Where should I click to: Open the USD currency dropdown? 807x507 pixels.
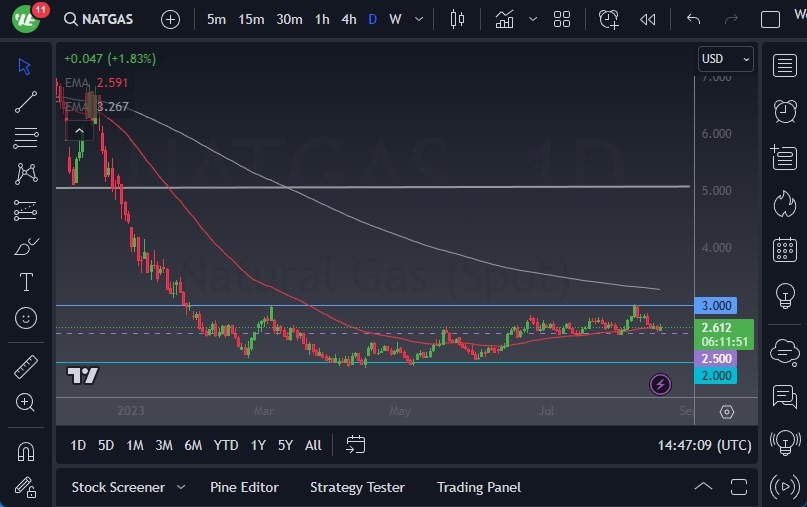pyautogui.click(x=725, y=59)
